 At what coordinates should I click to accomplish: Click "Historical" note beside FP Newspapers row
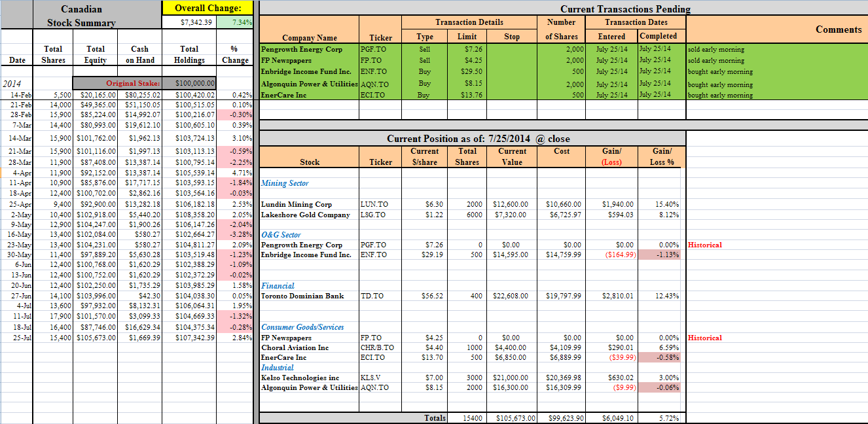pyautogui.click(x=705, y=338)
